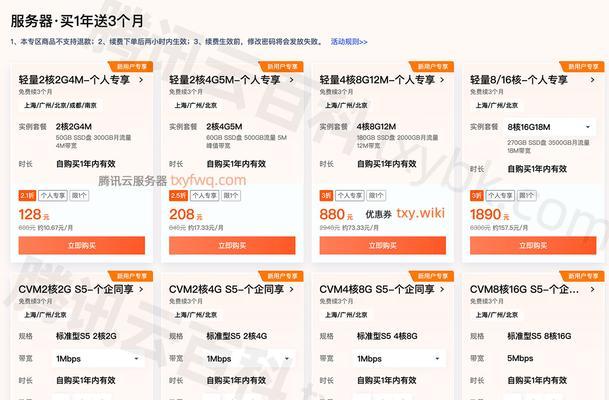Select region 上海/广州/北京 on CVM8核16G S5 card
This screenshot has width=609, height=400.
(496, 315)
